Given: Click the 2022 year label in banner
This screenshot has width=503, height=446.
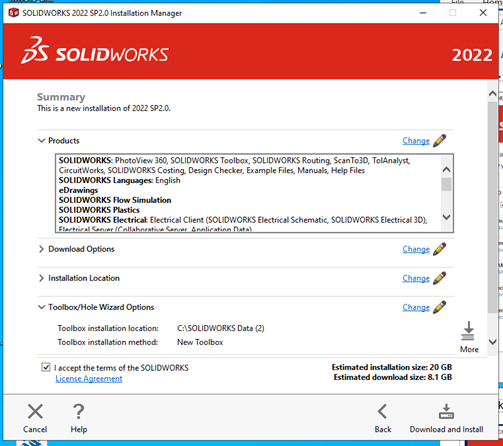Looking at the screenshot, I should point(472,55).
